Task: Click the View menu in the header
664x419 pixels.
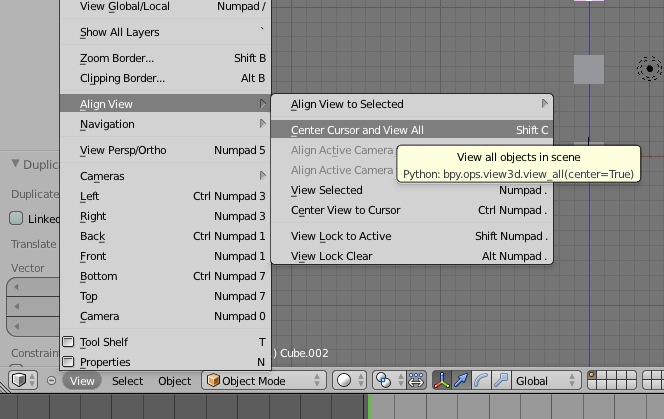Action: 82,381
